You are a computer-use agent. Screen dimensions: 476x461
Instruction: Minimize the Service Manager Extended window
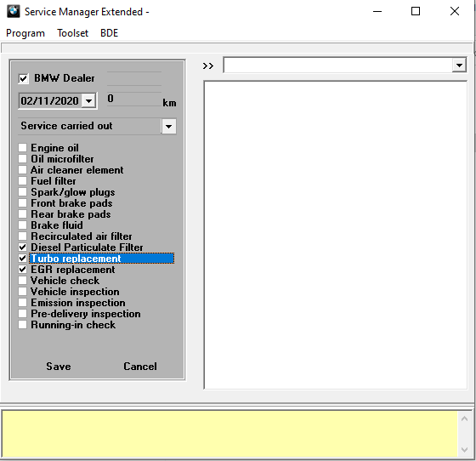[377, 12]
